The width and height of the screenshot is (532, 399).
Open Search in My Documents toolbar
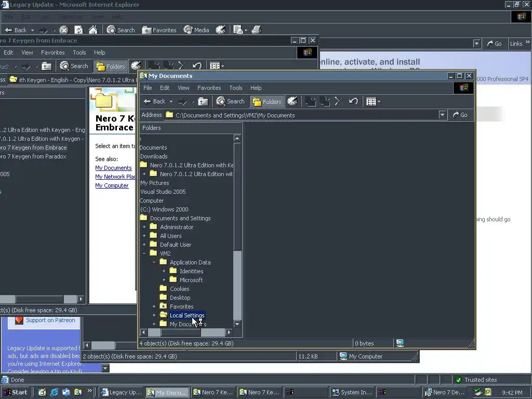[230, 101]
